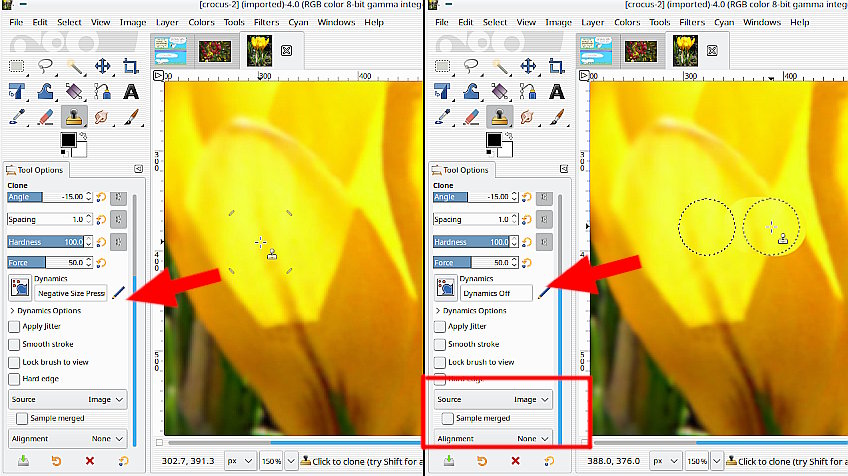Adjust Angle slider in left window
This screenshot has height=476, width=848.
[47, 197]
